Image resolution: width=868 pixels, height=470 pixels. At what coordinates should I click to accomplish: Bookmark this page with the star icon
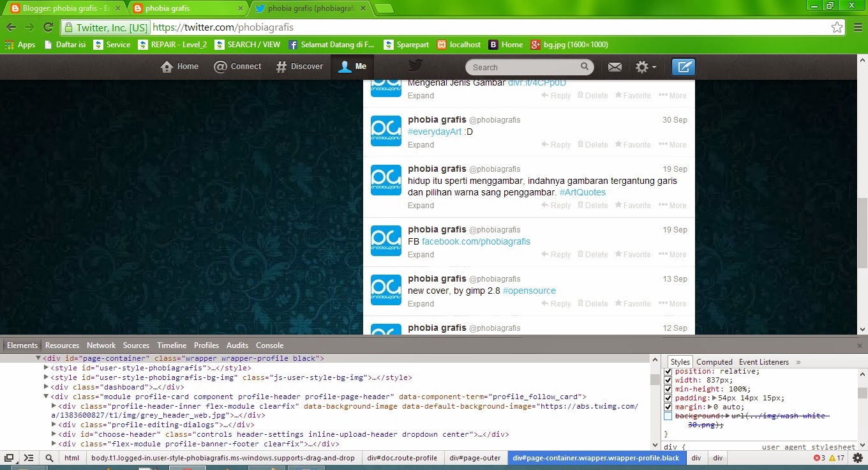click(x=837, y=27)
